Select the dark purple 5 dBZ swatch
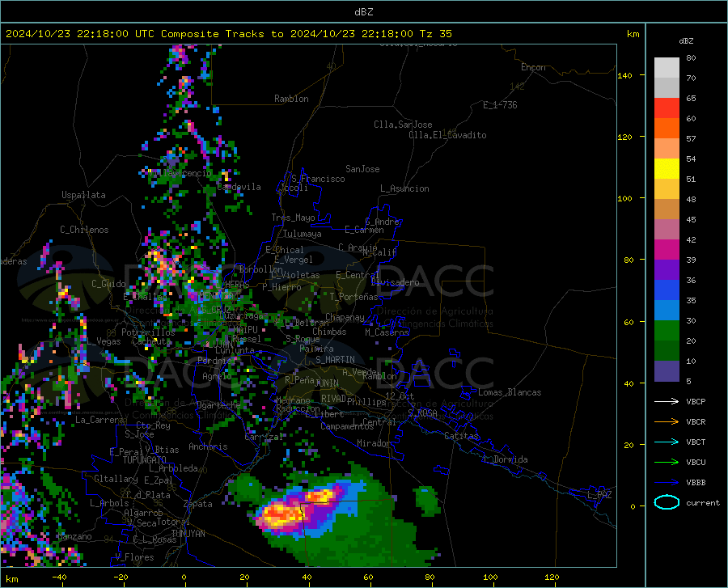 coord(667,371)
